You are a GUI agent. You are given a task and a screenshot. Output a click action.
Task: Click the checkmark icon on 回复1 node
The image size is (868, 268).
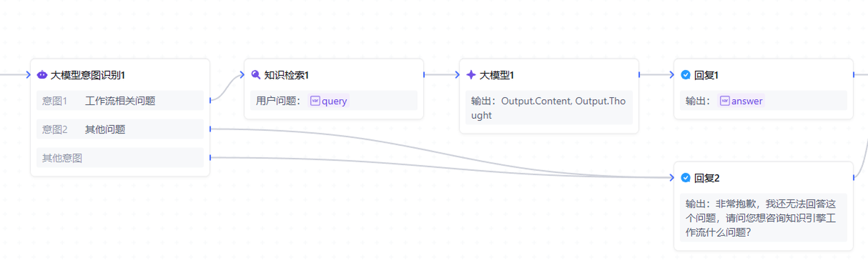tap(686, 75)
